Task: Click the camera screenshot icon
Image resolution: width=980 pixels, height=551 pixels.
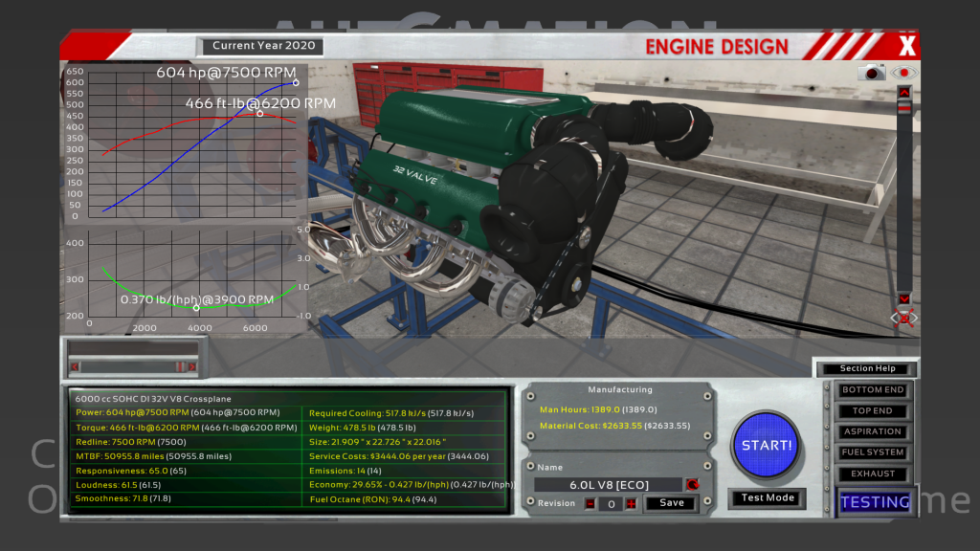Action: coord(871,73)
